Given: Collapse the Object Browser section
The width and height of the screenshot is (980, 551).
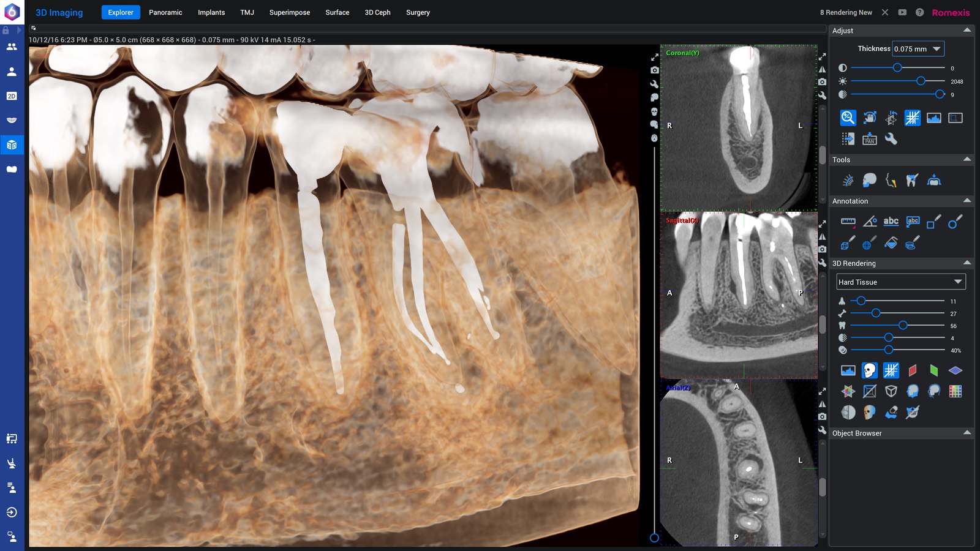Looking at the screenshot, I should [x=967, y=433].
